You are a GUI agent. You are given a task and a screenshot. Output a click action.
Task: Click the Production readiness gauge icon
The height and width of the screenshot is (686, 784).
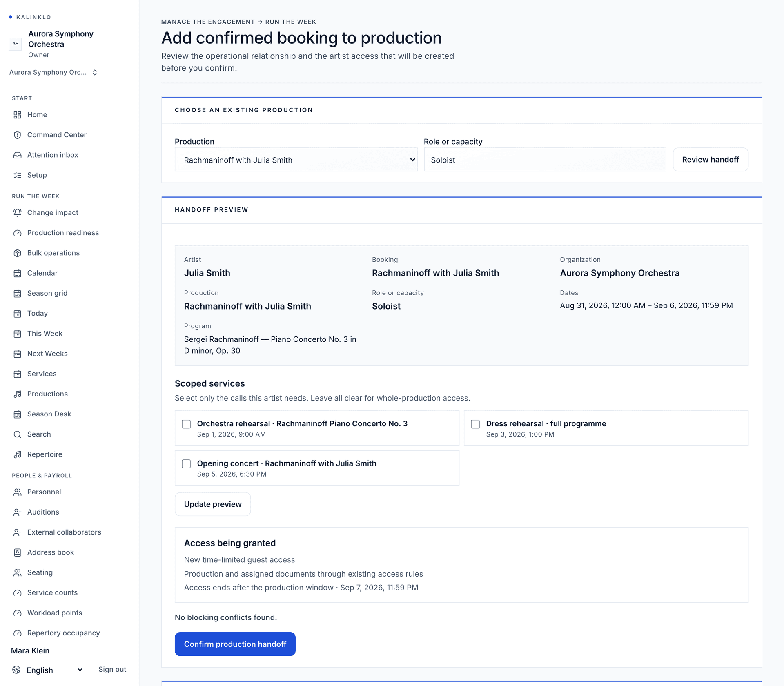[17, 233]
